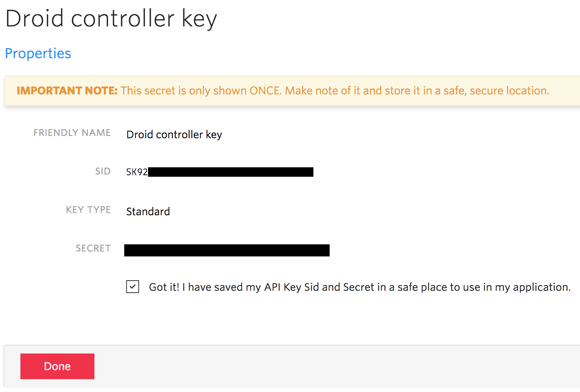Select the Droid controller key friendly name value
580x392 pixels.
tap(174, 134)
